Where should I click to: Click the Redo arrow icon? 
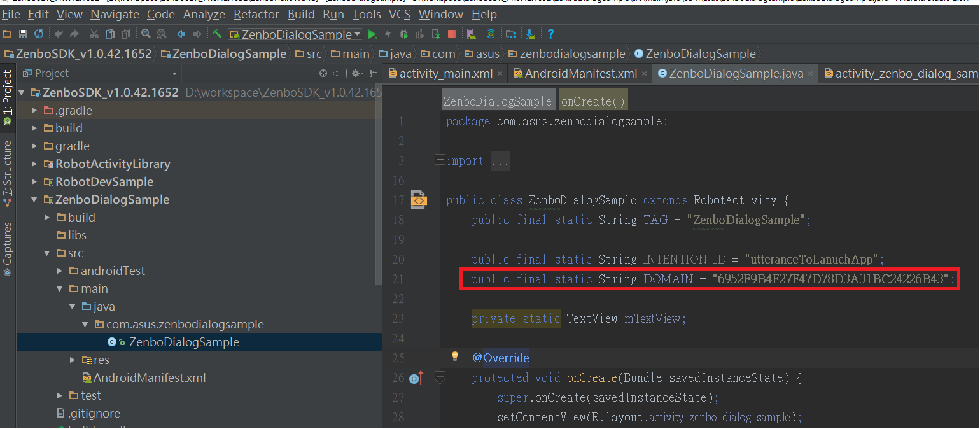coord(74,34)
